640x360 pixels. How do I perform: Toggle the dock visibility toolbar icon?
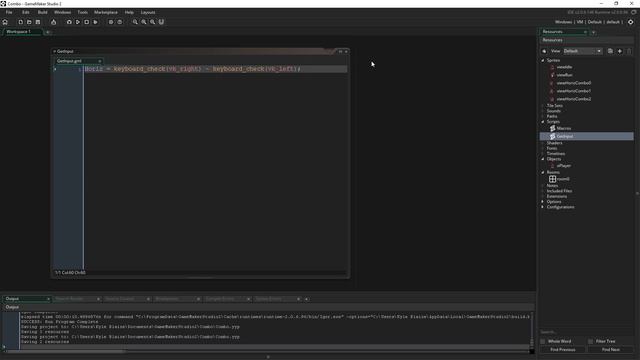161,22
